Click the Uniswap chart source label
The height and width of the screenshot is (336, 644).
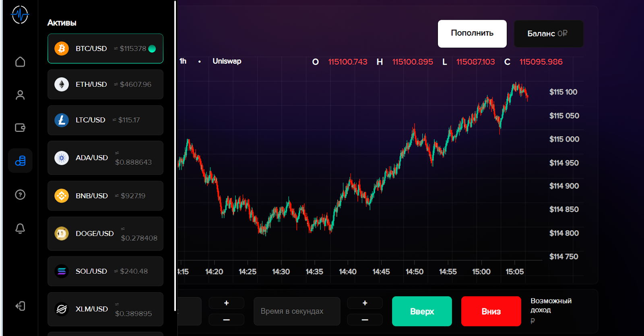[227, 61]
